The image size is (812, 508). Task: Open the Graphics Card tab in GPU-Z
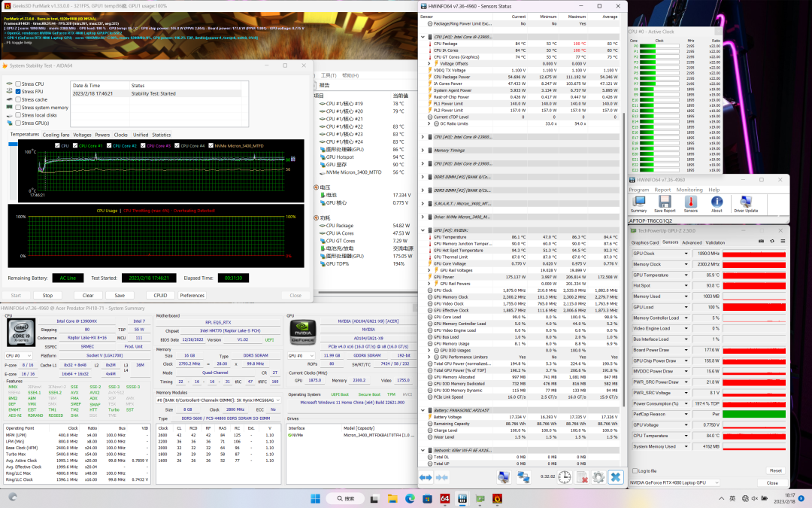645,242
